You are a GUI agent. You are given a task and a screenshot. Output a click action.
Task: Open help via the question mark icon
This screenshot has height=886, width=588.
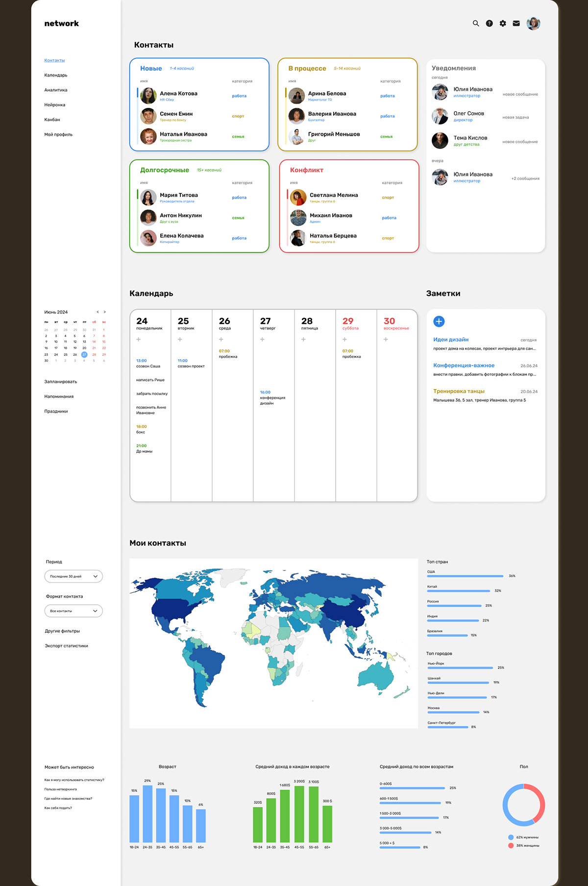pyautogui.click(x=489, y=24)
